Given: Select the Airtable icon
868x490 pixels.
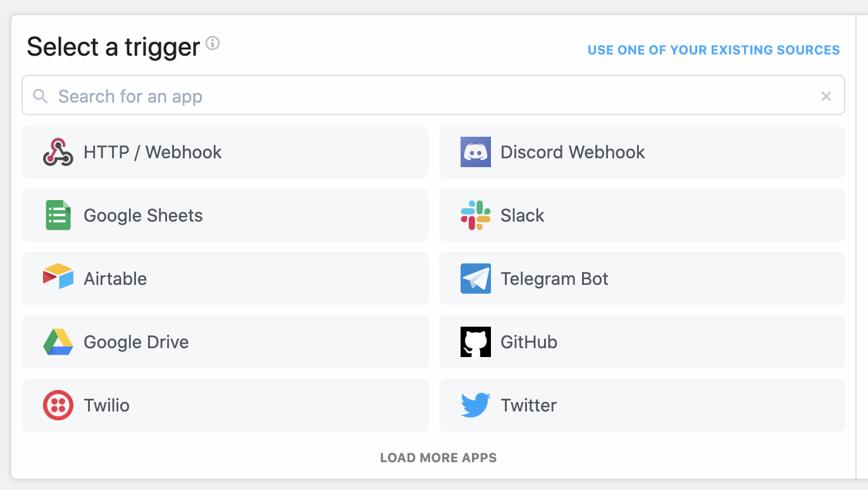Looking at the screenshot, I should pos(58,279).
